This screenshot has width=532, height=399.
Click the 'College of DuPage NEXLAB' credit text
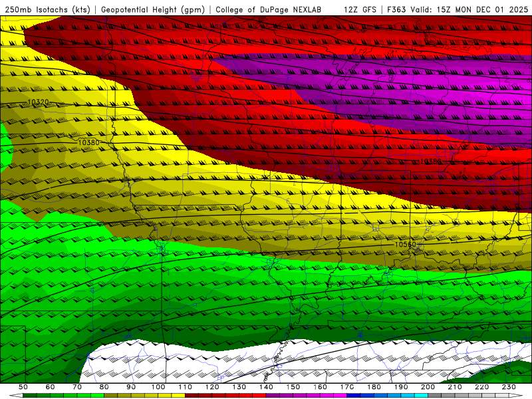pos(269,10)
